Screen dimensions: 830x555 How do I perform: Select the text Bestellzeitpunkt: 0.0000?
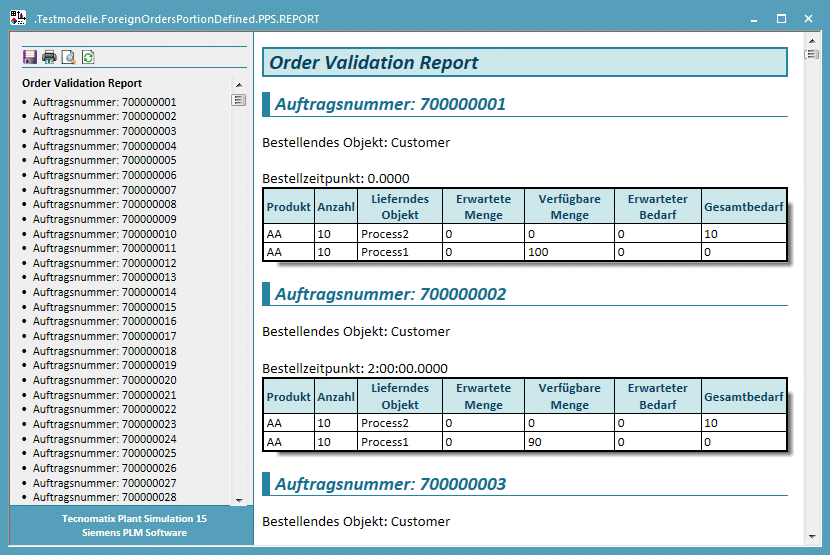pyautogui.click(x=336, y=178)
